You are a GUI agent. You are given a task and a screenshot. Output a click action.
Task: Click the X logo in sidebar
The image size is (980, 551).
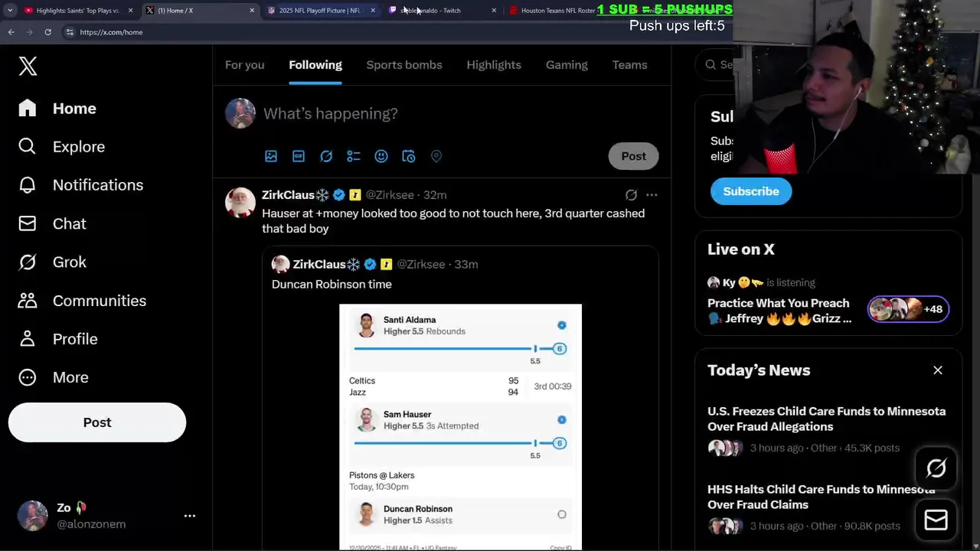(28, 66)
